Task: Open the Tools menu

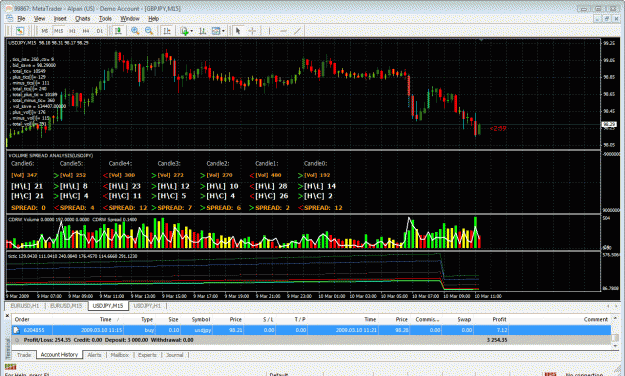Action: (105, 19)
